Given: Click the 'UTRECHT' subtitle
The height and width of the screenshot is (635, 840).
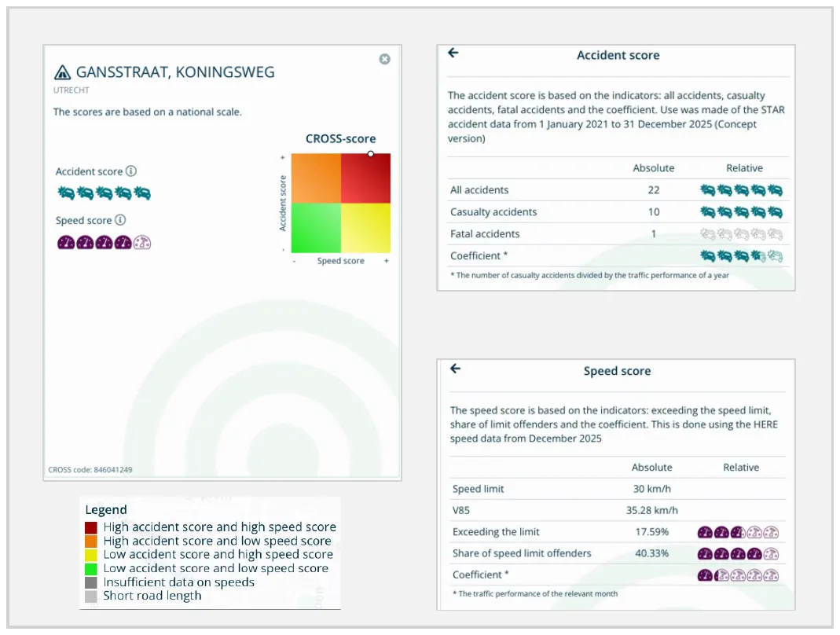Looking at the screenshot, I should [72, 90].
